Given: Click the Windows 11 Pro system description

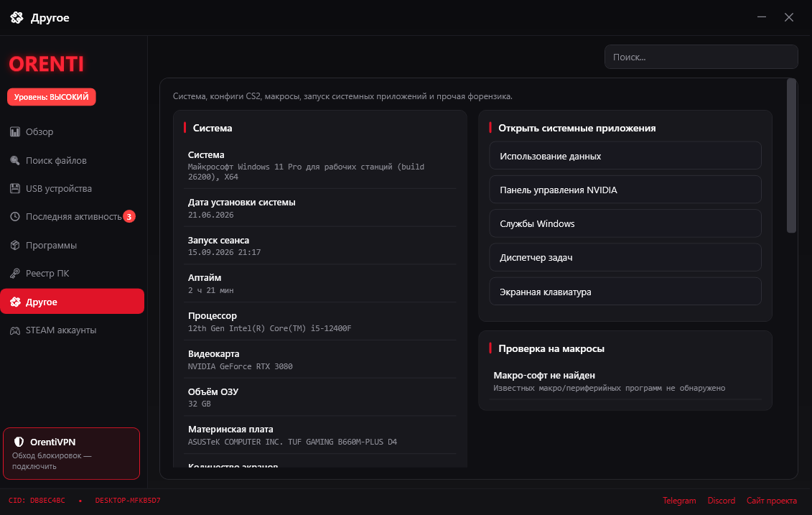Looking at the screenshot, I should tap(306, 172).
